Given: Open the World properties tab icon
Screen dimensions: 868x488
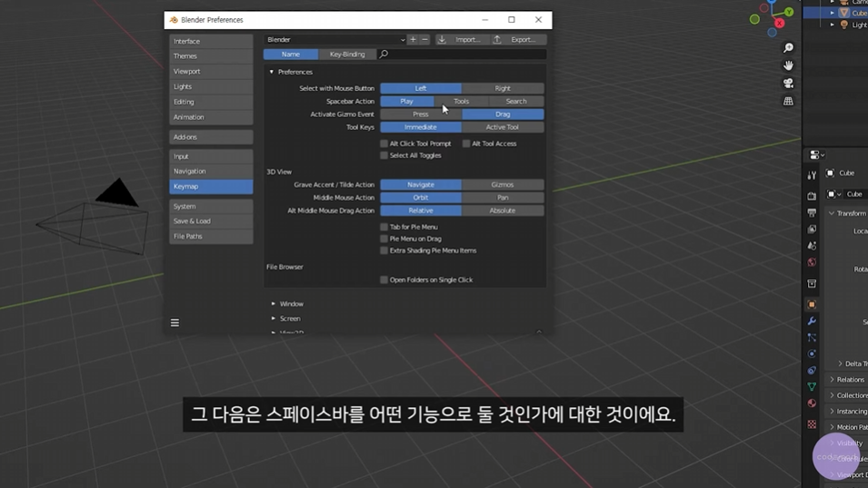Looking at the screenshot, I should (812, 263).
